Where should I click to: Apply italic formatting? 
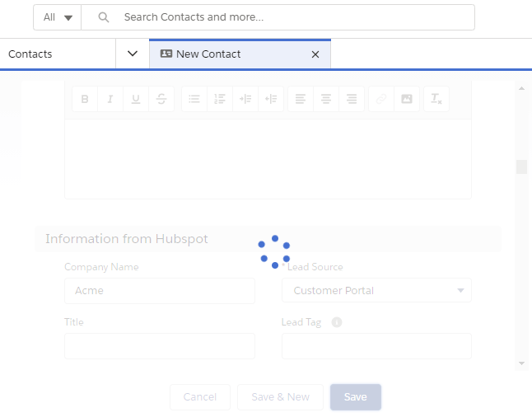pos(110,99)
